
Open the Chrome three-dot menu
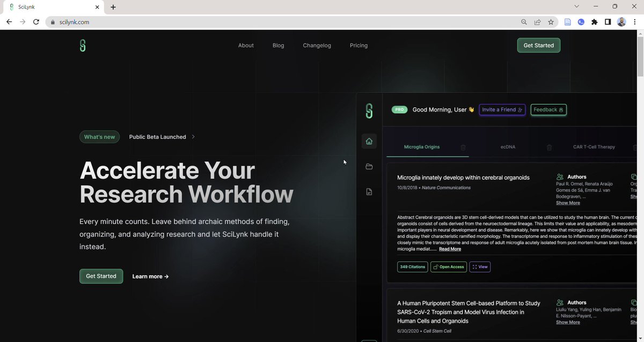coord(634,22)
